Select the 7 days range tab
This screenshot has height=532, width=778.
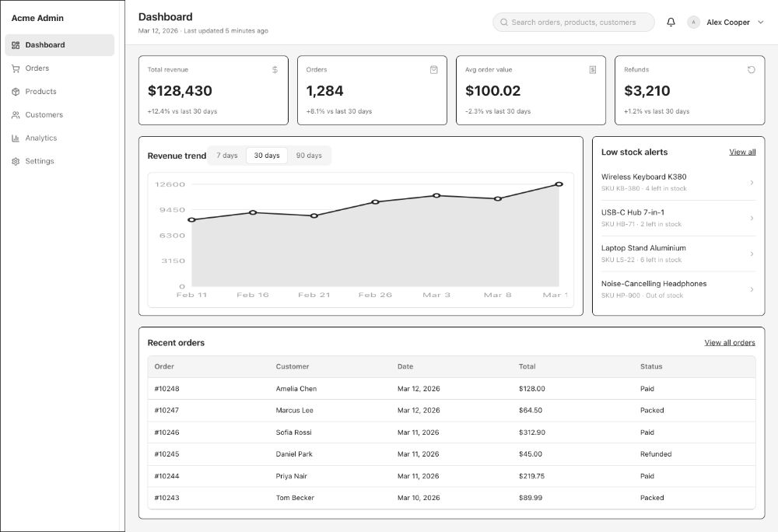(x=226, y=156)
